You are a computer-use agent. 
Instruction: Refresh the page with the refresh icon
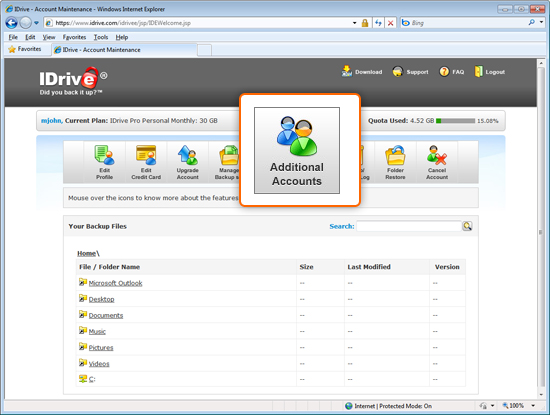pos(378,23)
